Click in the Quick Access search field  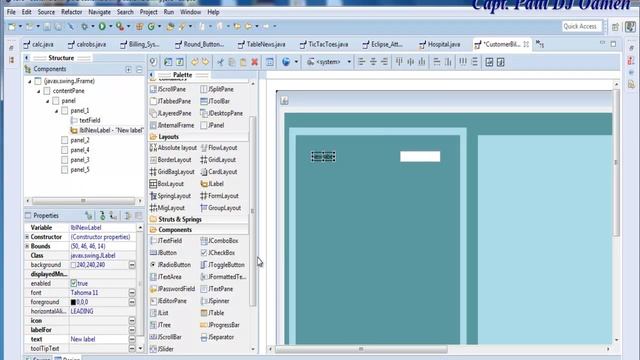(x=581, y=27)
